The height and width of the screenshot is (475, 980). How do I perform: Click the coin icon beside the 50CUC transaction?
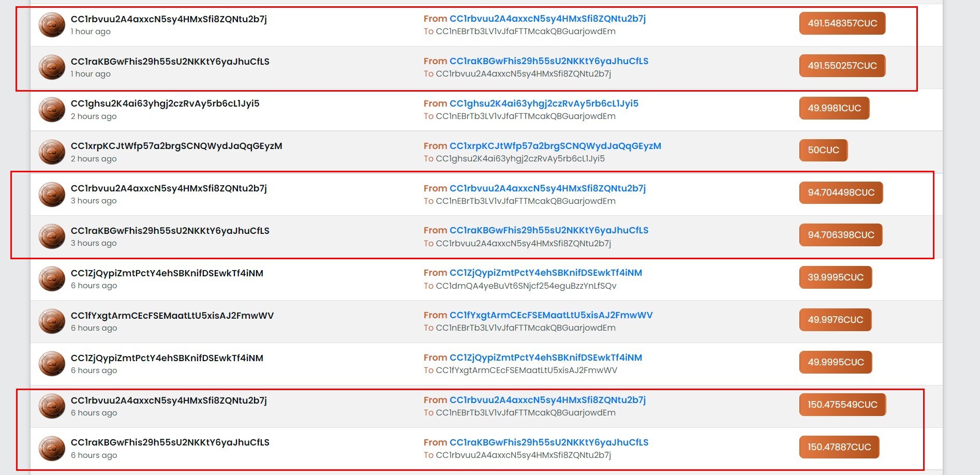pos(52,152)
